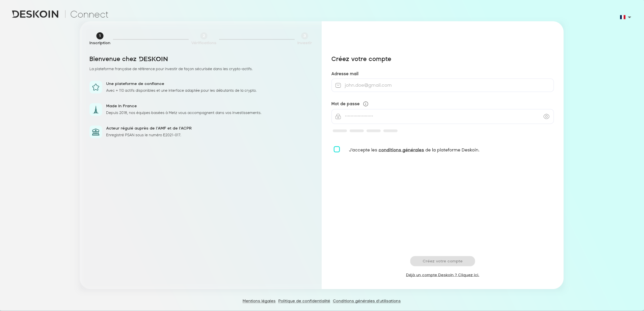Open the language dropdown arrow
644x311 pixels.
(x=629, y=18)
